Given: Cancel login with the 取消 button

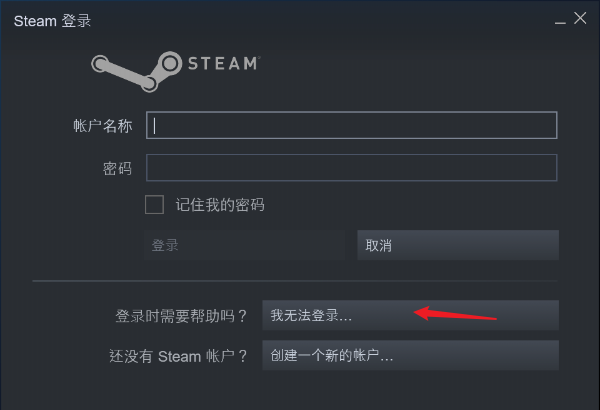Looking at the screenshot, I should pos(458,245).
